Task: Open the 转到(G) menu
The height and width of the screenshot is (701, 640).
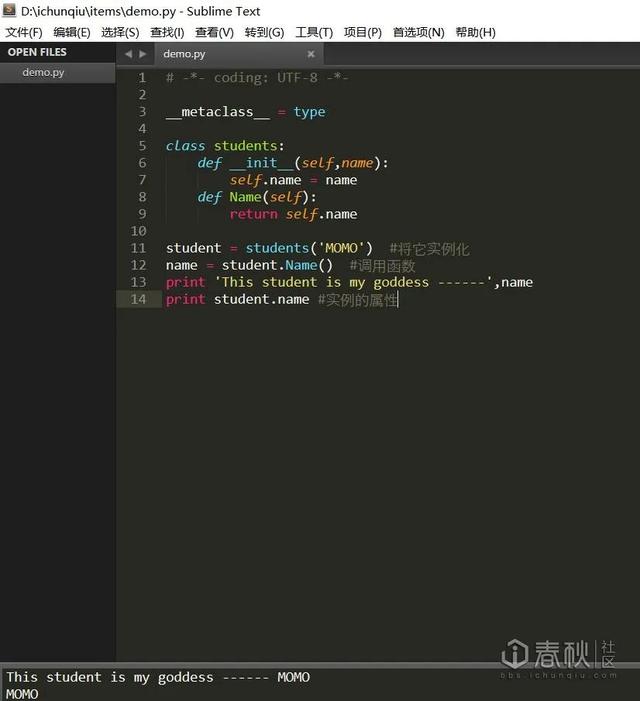Action: tap(264, 32)
